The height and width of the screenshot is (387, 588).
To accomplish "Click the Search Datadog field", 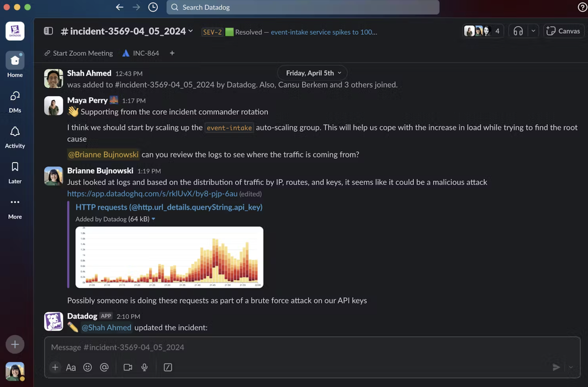I will (x=303, y=7).
